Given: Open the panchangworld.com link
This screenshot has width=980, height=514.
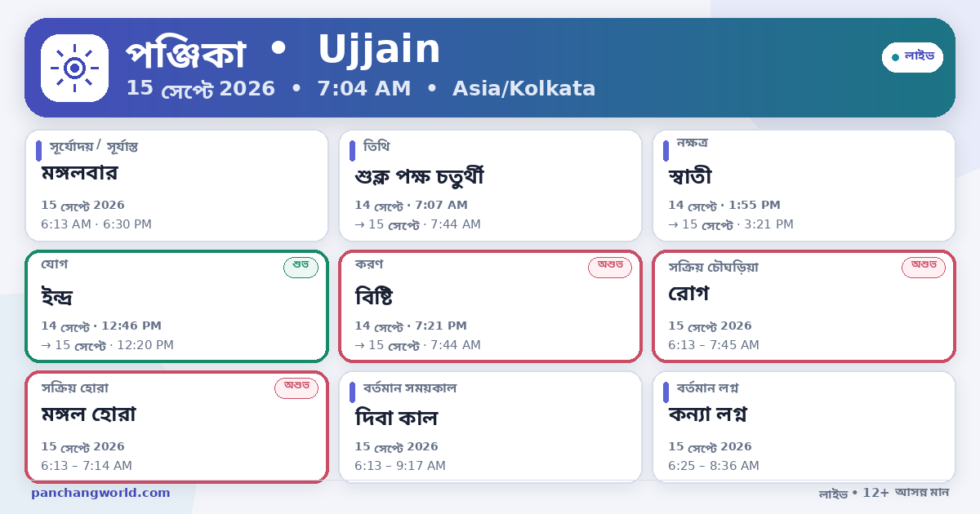Looking at the screenshot, I should 101,493.
